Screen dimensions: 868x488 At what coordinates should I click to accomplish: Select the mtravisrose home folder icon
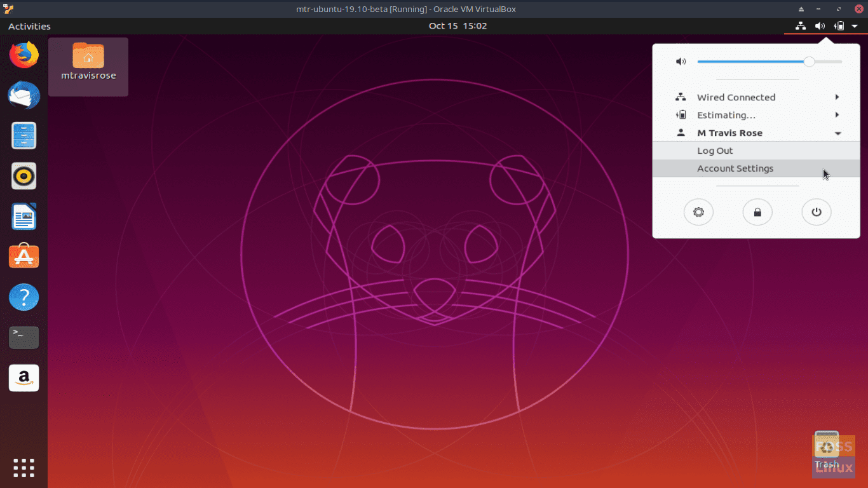[x=88, y=56]
